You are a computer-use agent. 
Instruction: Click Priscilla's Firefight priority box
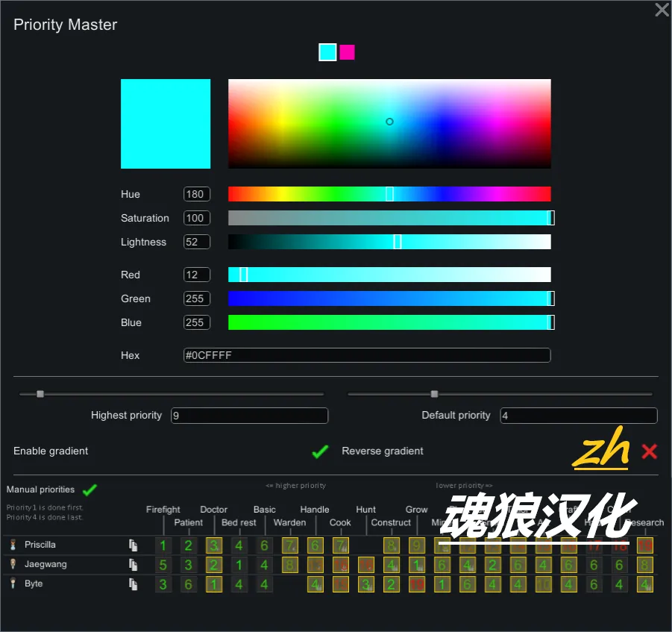tap(163, 545)
